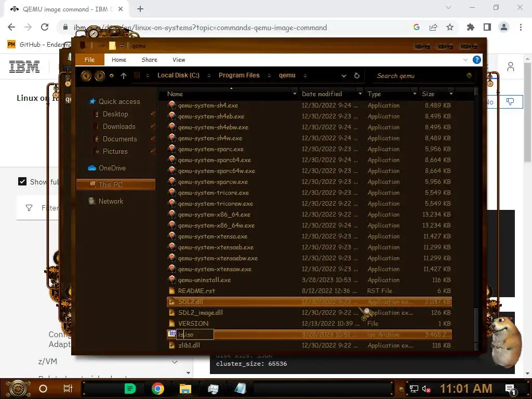Open the Chrome profile avatar

[504, 27]
